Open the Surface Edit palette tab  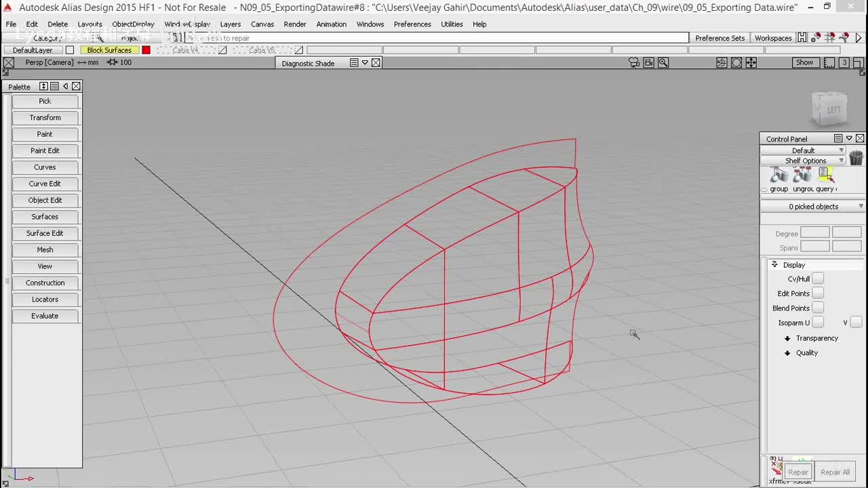[x=45, y=233]
